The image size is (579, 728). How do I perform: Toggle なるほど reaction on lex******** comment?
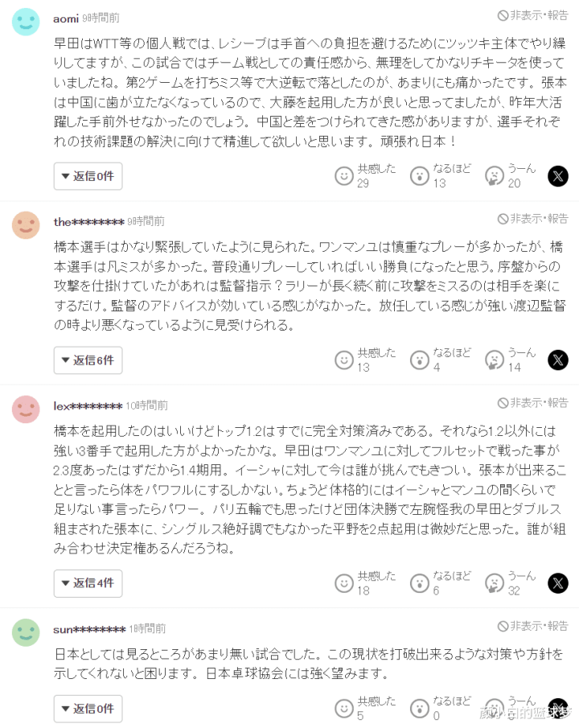click(419, 583)
